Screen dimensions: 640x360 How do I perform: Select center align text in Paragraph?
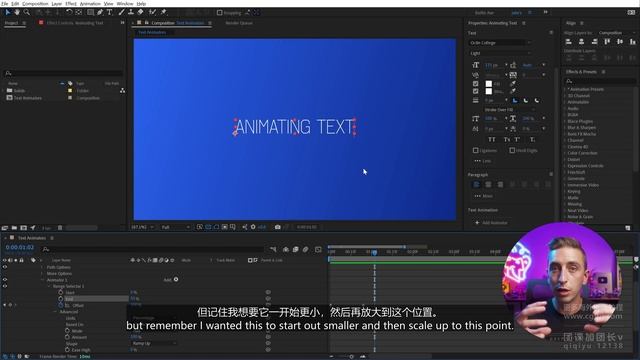[x=488, y=184]
